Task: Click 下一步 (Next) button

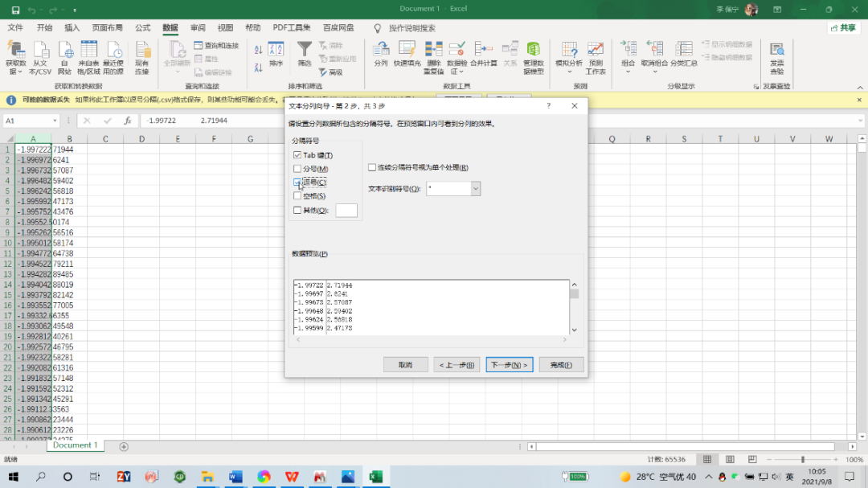Action: point(510,365)
